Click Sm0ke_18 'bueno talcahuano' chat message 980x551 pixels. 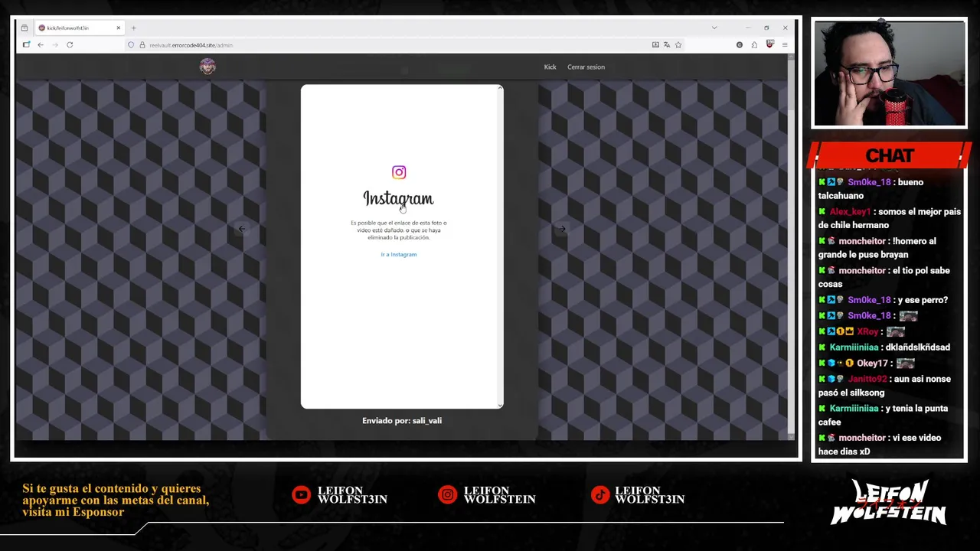coord(871,189)
